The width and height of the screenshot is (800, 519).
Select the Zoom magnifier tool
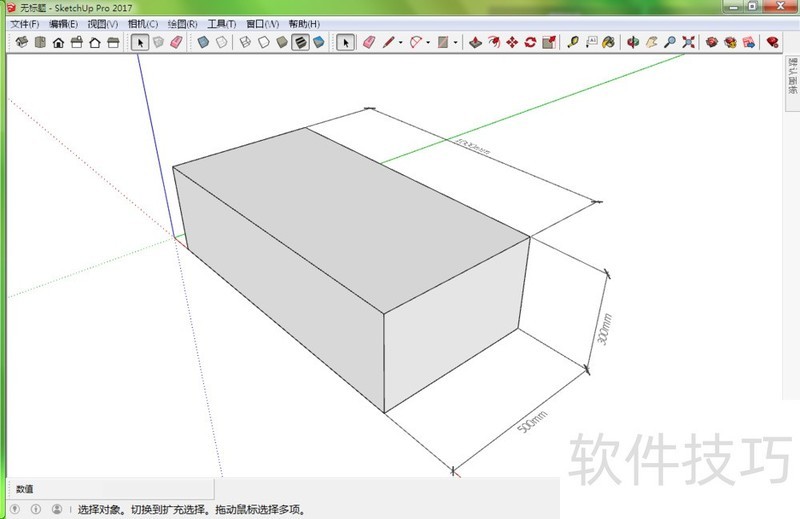(x=670, y=42)
